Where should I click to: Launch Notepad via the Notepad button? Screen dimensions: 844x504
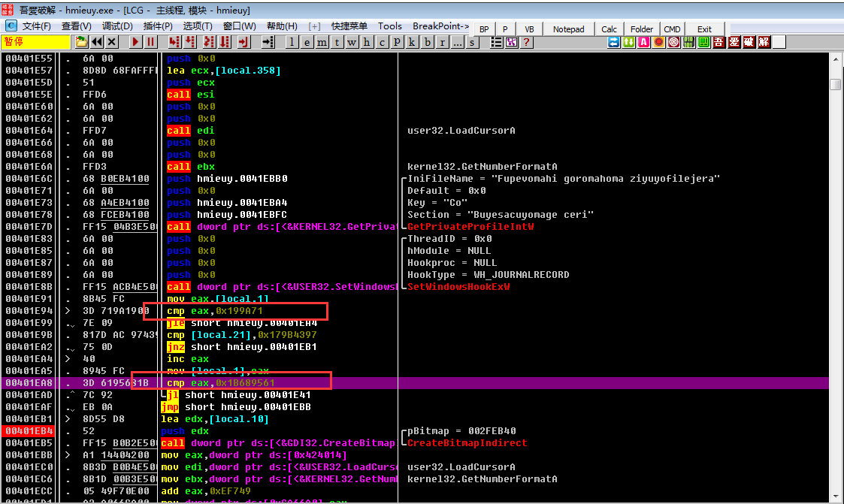[568, 29]
